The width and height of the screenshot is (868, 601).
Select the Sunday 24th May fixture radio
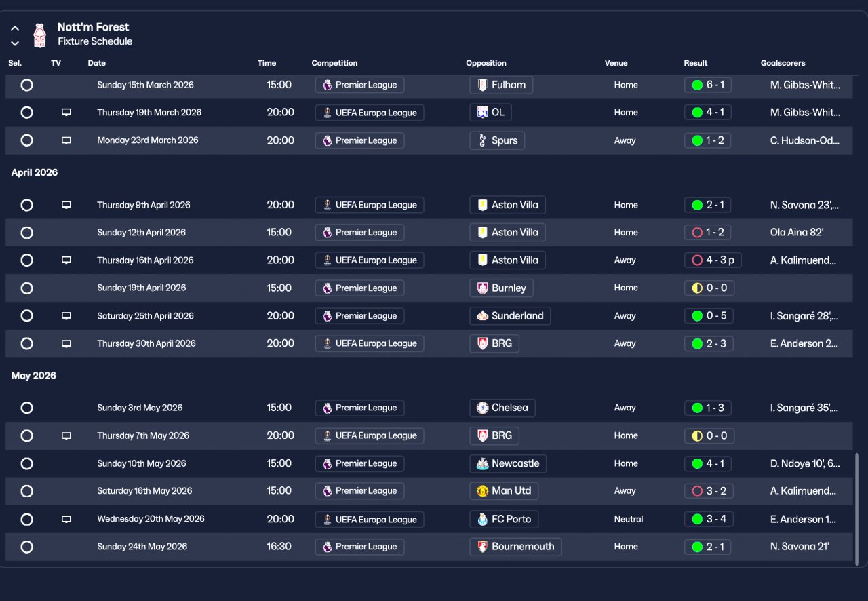pyautogui.click(x=26, y=547)
